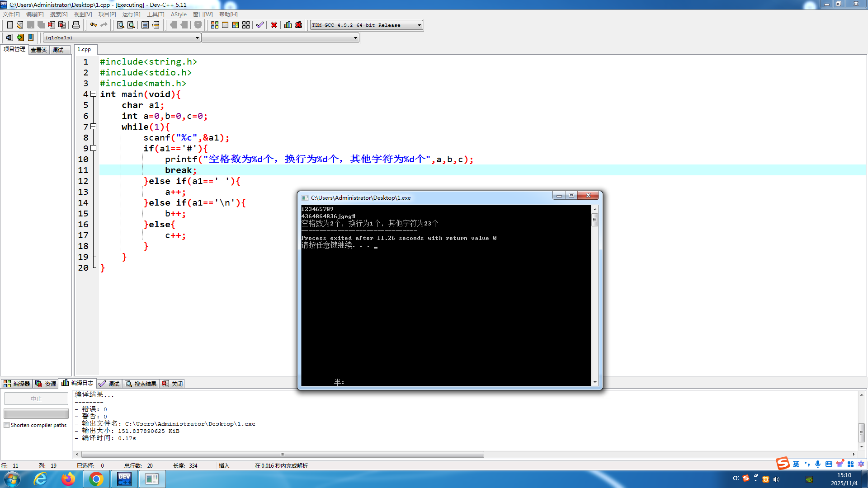Click the New file toolbar icon
868x488 pixels.
(x=9, y=25)
